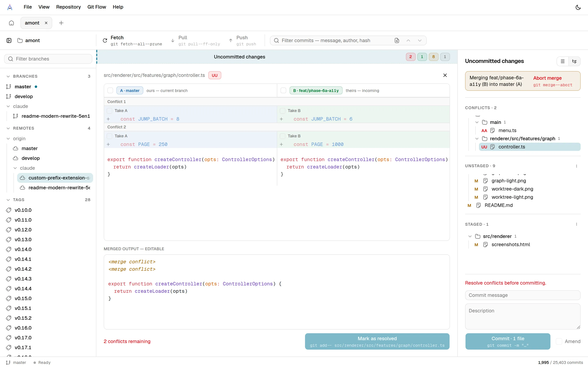Collapse the main conflicts folder
588x368 pixels.
(x=477, y=122)
